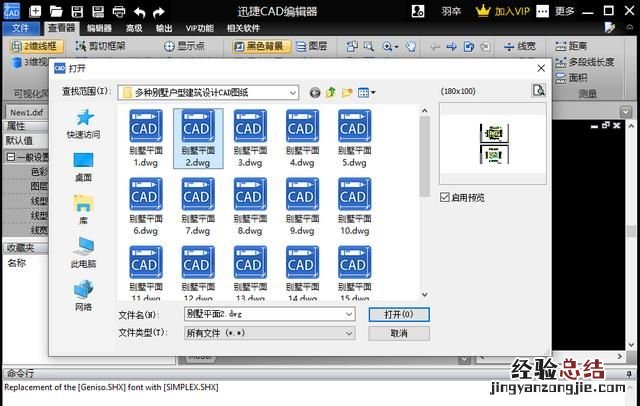Go to Desktop in the places bar

tap(83, 166)
